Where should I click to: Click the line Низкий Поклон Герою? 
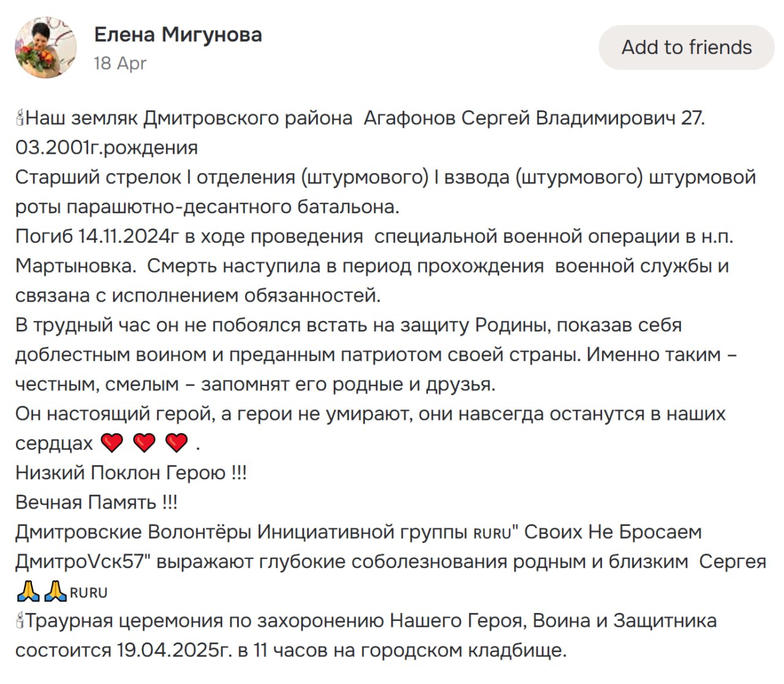click(130, 473)
